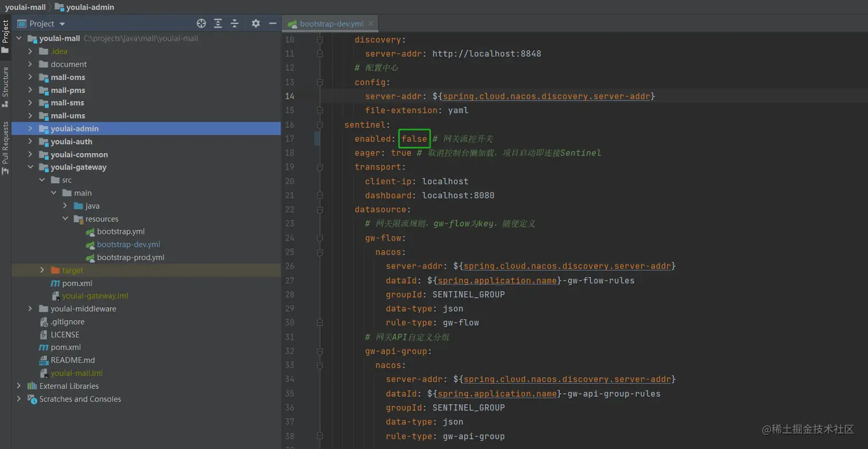Expand the youlai-middleware module
Viewport: 868px width, 449px height.
[30, 308]
